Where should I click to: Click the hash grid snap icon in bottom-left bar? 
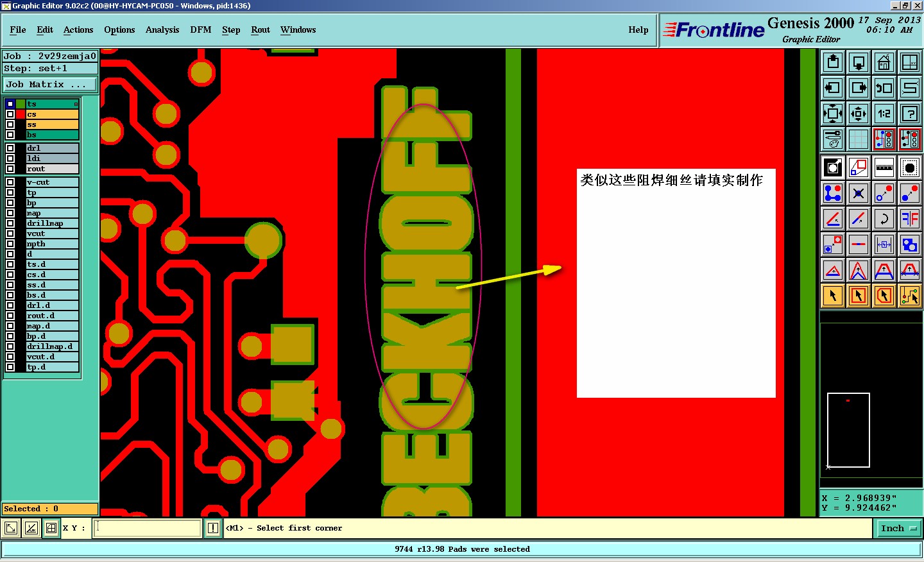51,528
